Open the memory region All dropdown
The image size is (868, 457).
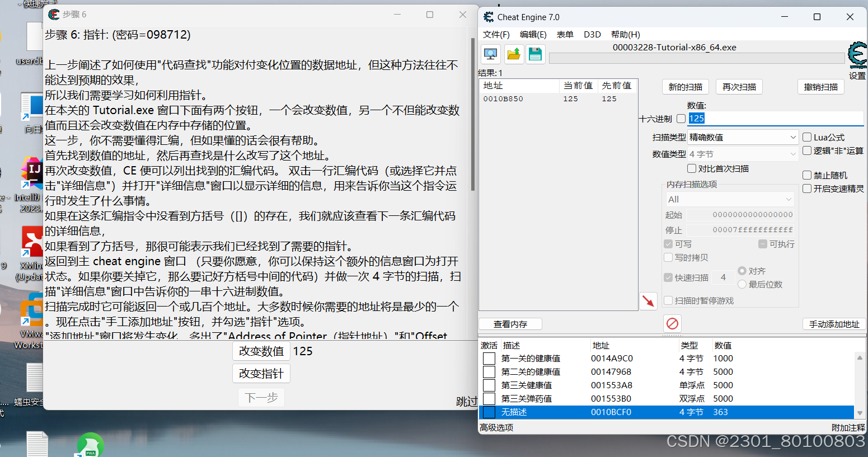730,199
